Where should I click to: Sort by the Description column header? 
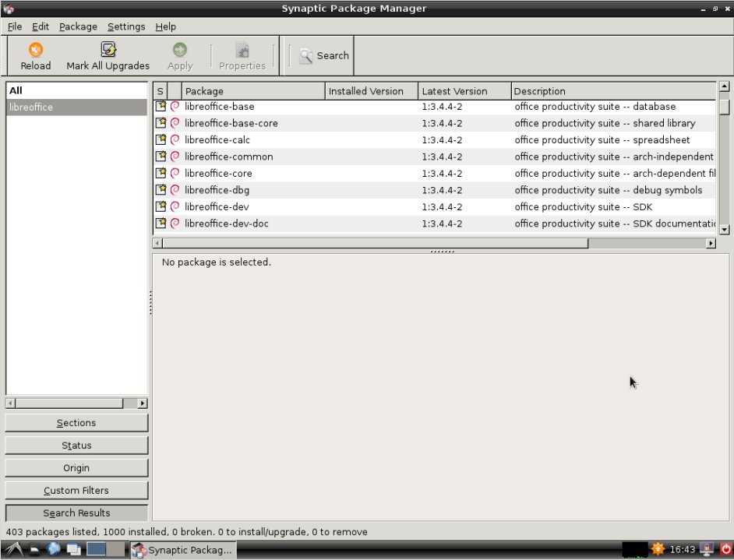pyautogui.click(x=614, y=91)
